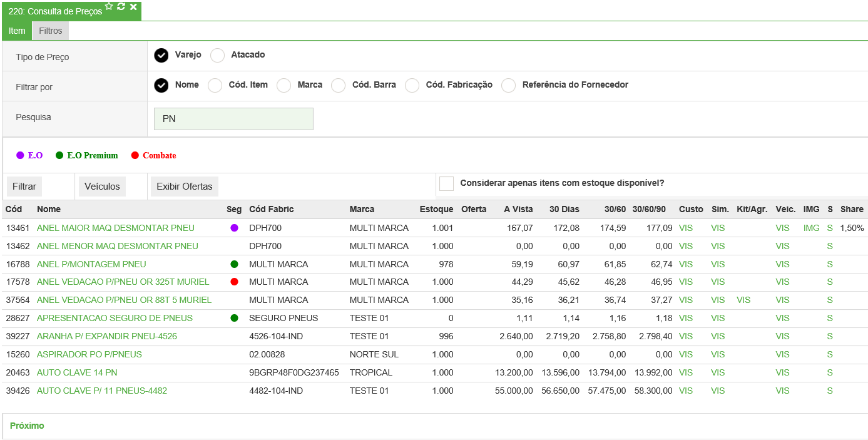Viewport: 868px width, 440px height.
Task: Click the refresh icon on Consulta de Preços tab
Action: pos(121,6)
